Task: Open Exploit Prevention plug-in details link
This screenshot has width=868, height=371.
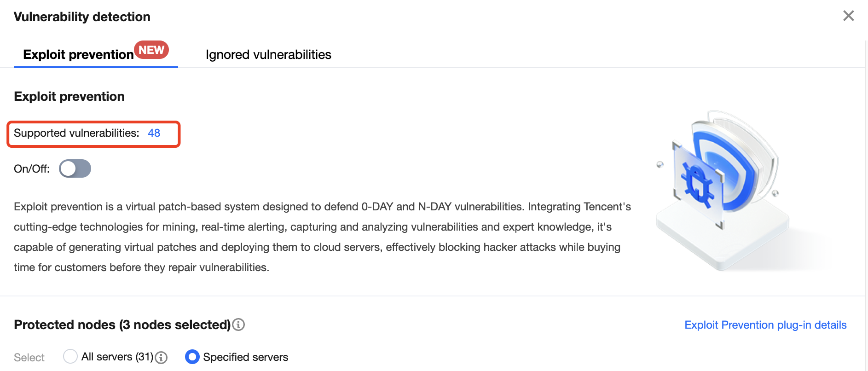Action: 765,325
